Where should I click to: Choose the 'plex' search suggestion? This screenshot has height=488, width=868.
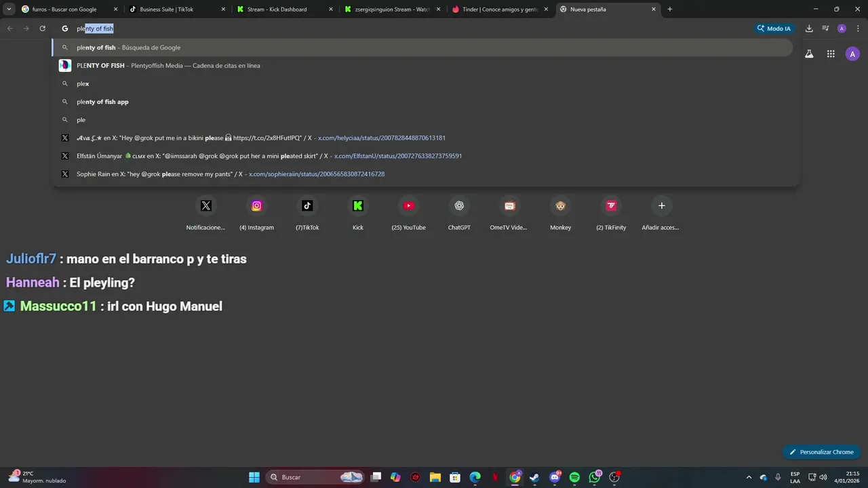pos(422,83)
